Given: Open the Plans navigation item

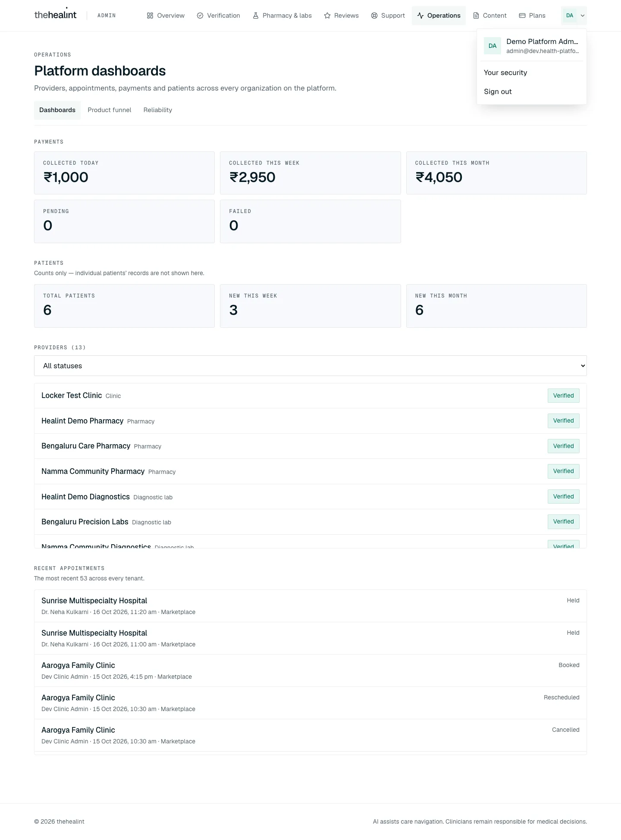Looking at the screenshot, I should coord(532,16).
